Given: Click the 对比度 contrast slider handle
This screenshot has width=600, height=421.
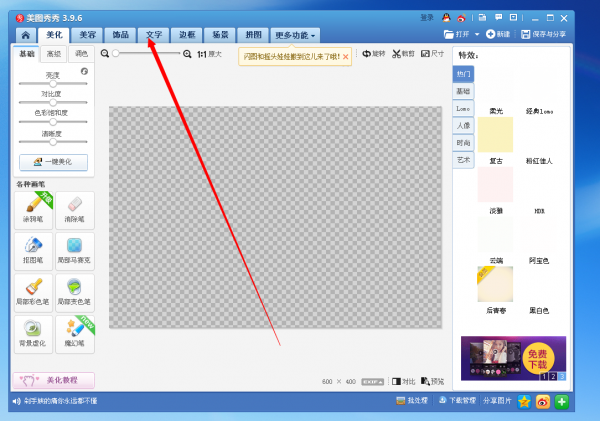Looking at the screenshot, I should coord(53,102).
